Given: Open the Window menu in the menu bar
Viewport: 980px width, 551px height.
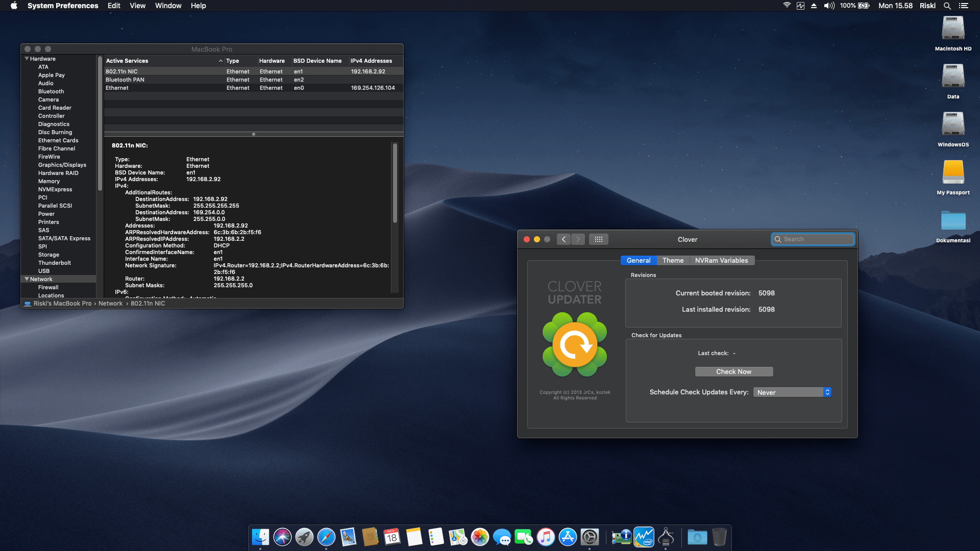Looking at the screenshot, I should pyautogui.click(x=168, y=6).
